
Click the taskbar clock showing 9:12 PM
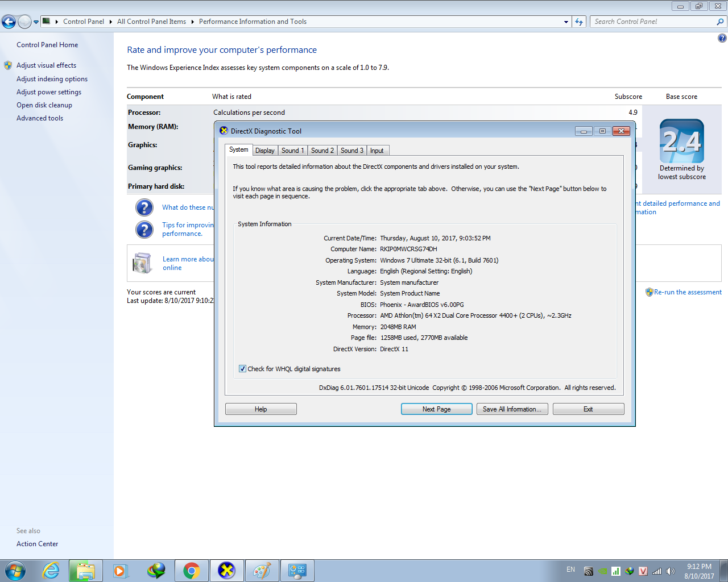point(699,571)
